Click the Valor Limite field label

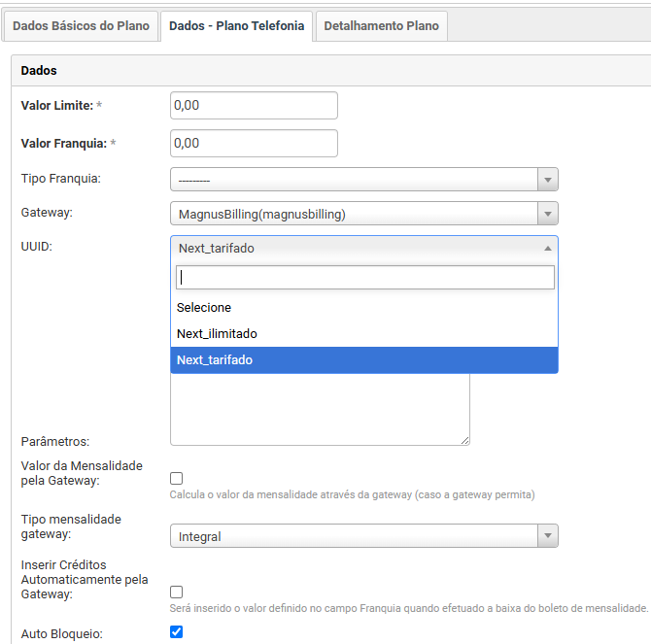[x=56, y=105]
